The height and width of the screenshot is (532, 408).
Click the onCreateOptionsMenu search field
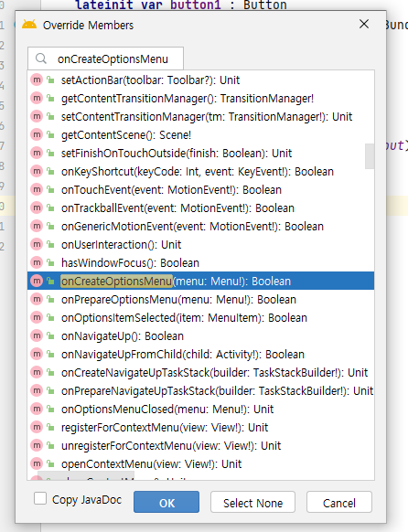105,59
